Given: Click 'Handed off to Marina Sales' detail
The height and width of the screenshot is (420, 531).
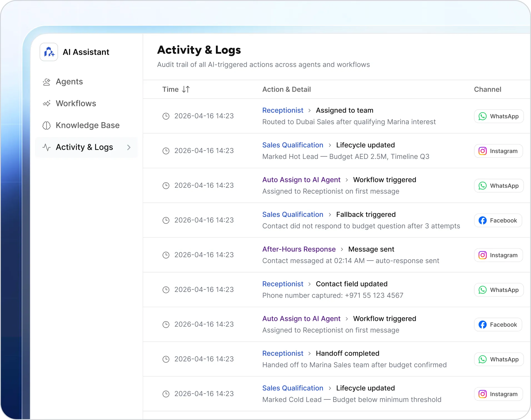Looking at the screenshot, I should [354, 365].
